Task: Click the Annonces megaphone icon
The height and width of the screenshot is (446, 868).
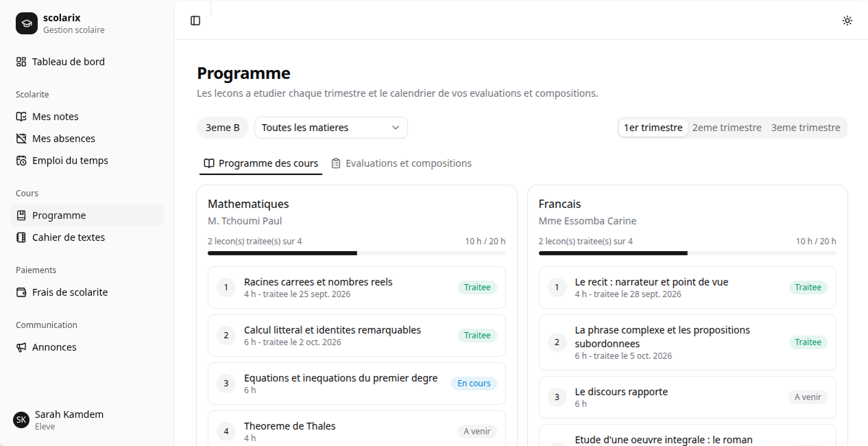Action: (21, 347)
